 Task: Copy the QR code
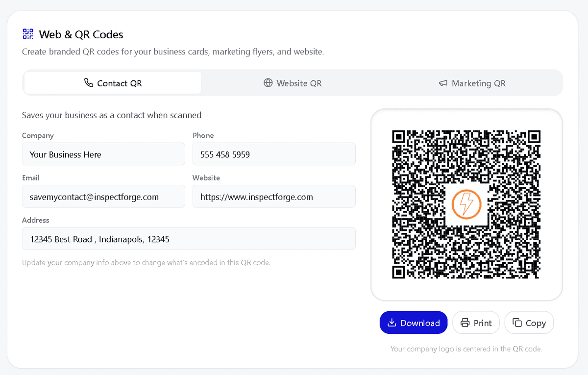[529, 323]
